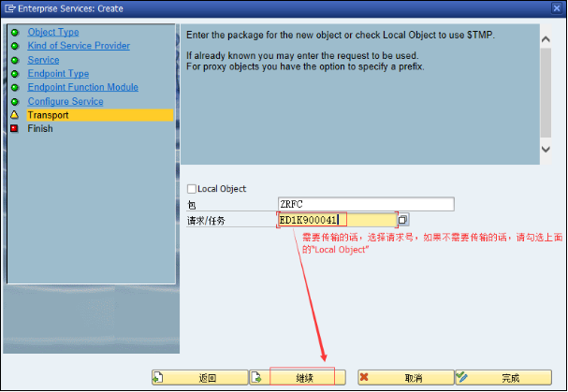This screenshot has height=392, width=568.
Task: Click the 继续 continue button
Action: pyautogui.click(x=298, y=378)
